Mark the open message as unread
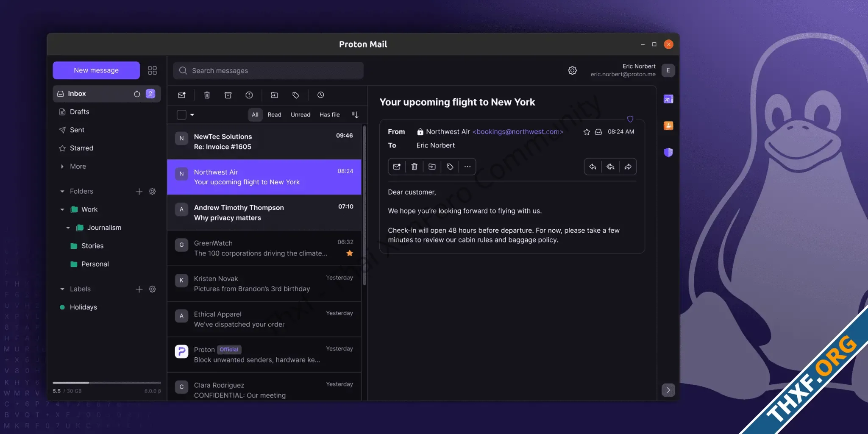 (x=397, y=167)
